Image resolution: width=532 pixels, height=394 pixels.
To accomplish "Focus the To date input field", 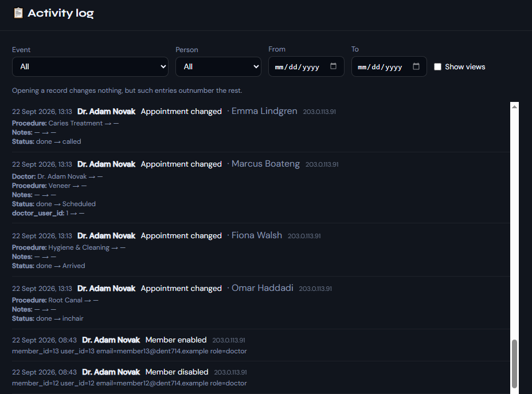I will [x=389, y=66].
